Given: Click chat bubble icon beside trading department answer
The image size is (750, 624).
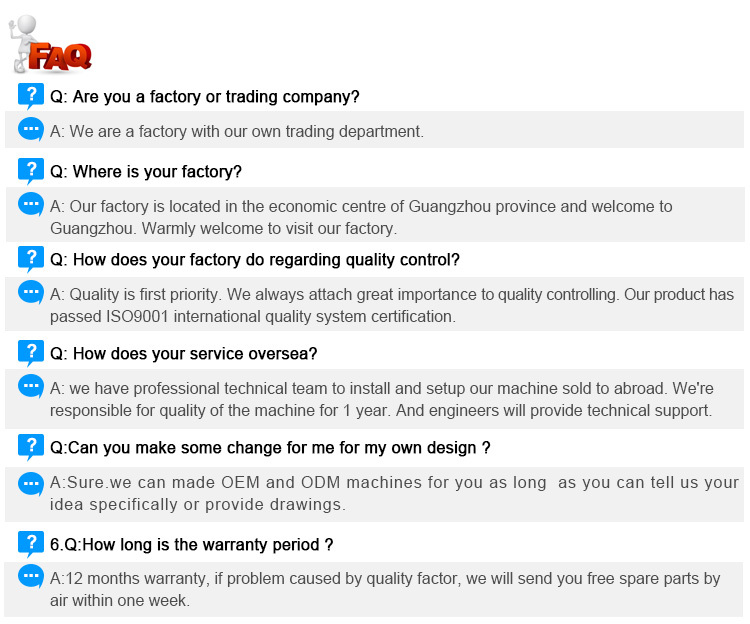Looking at the screenshot, I should coord(31,129).
